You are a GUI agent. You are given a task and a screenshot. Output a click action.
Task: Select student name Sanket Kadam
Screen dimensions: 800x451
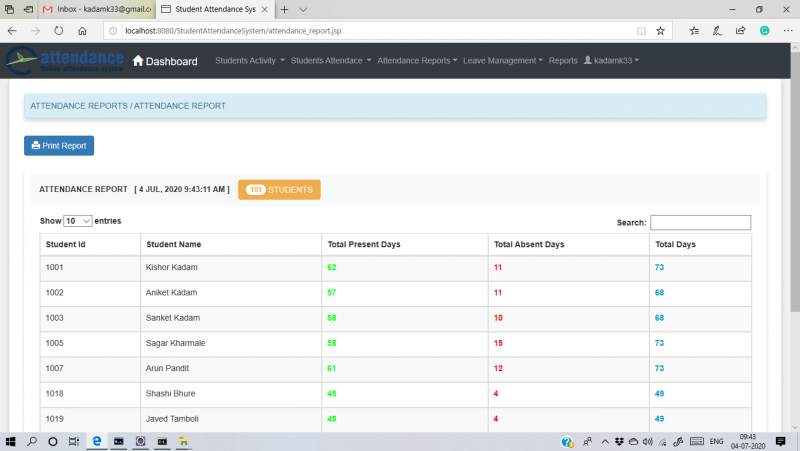172,318
